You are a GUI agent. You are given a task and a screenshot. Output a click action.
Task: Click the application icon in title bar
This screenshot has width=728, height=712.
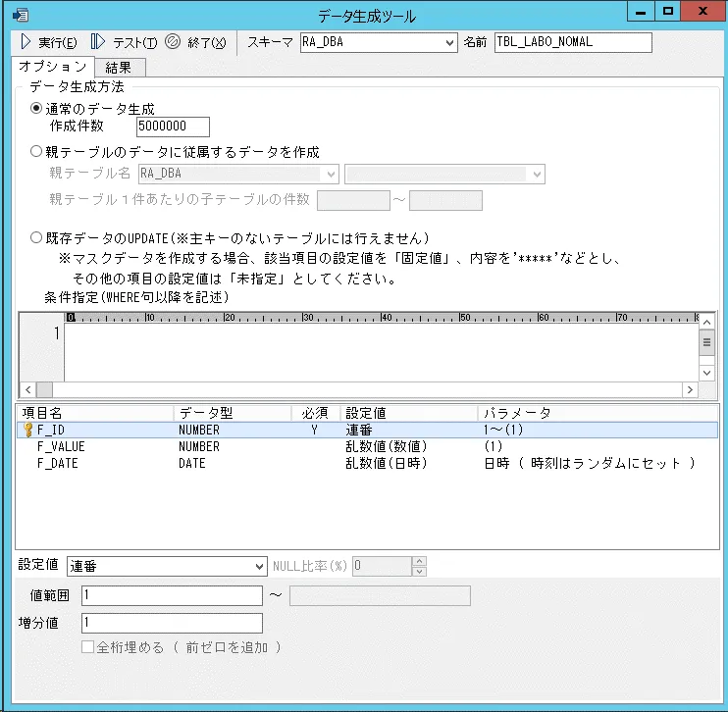[x=21, y=15]
